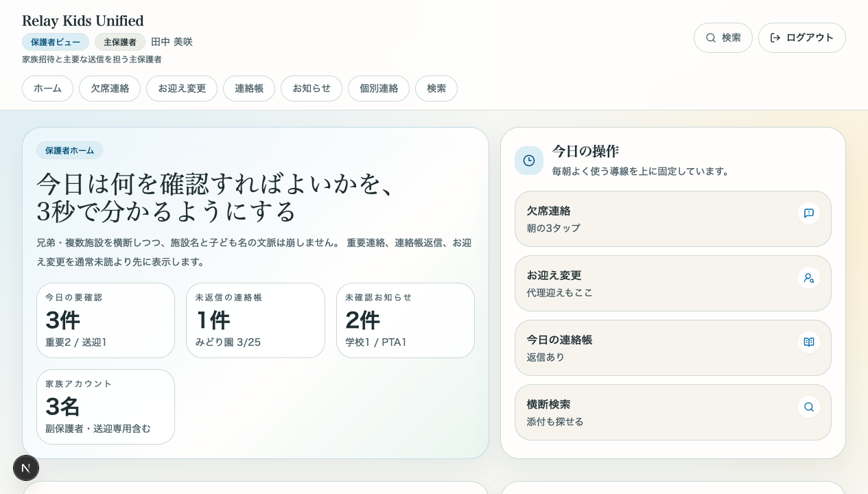
Task: Click the magnifier icon on 横断検索 card
Action: click(809, 407)
